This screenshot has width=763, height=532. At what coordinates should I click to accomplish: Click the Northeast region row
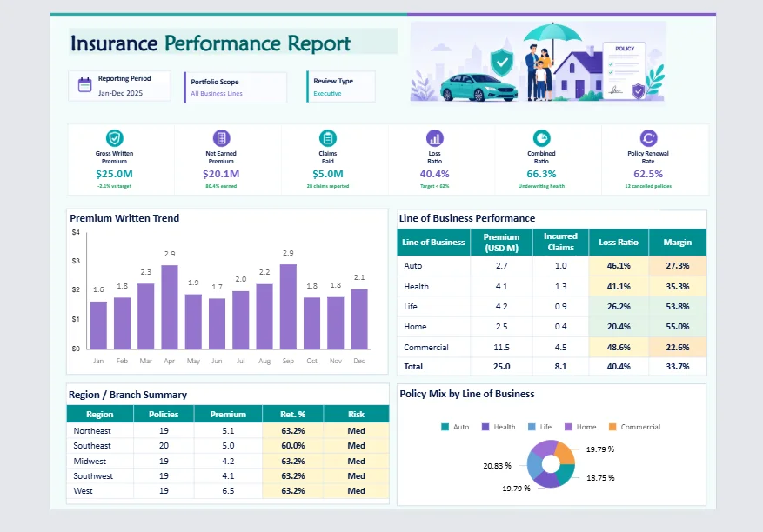click(x=228, y=431)
